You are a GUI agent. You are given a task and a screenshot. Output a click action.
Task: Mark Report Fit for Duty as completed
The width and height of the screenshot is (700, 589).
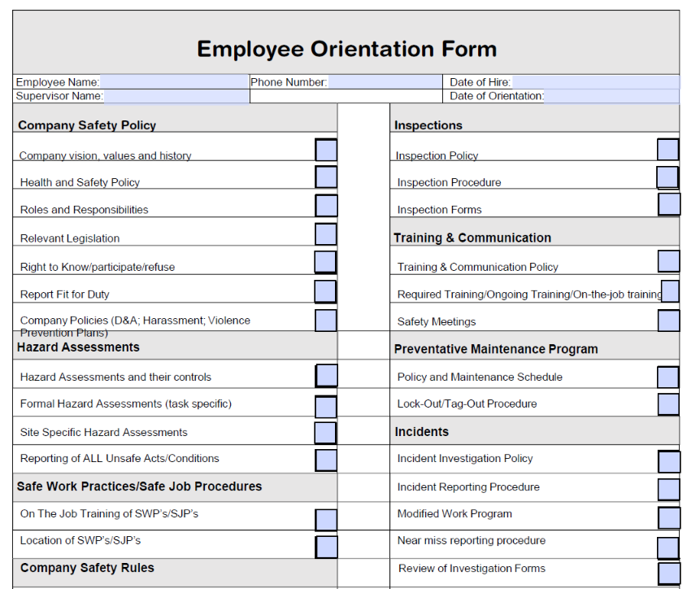point(326,291)
